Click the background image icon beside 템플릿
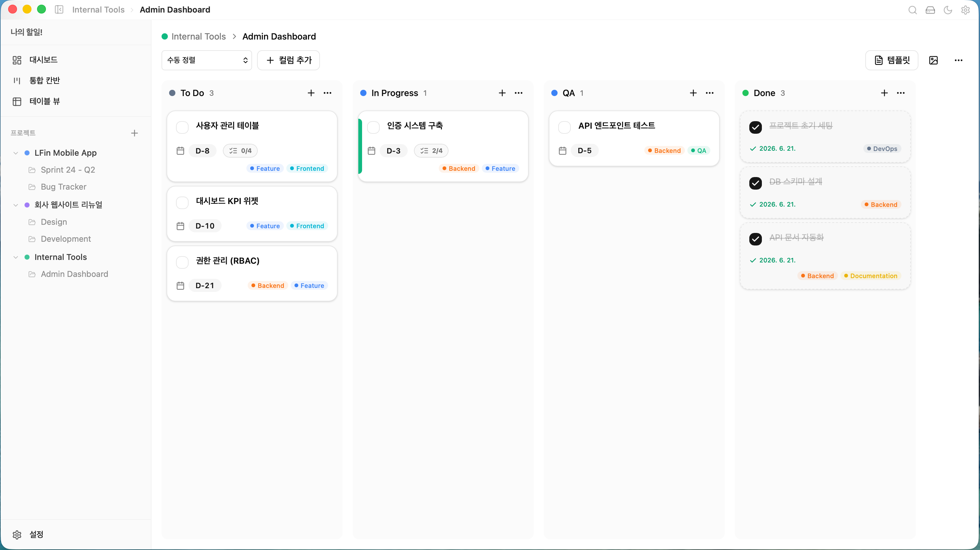This screenshot has width=980, height=550. (933, 60)
